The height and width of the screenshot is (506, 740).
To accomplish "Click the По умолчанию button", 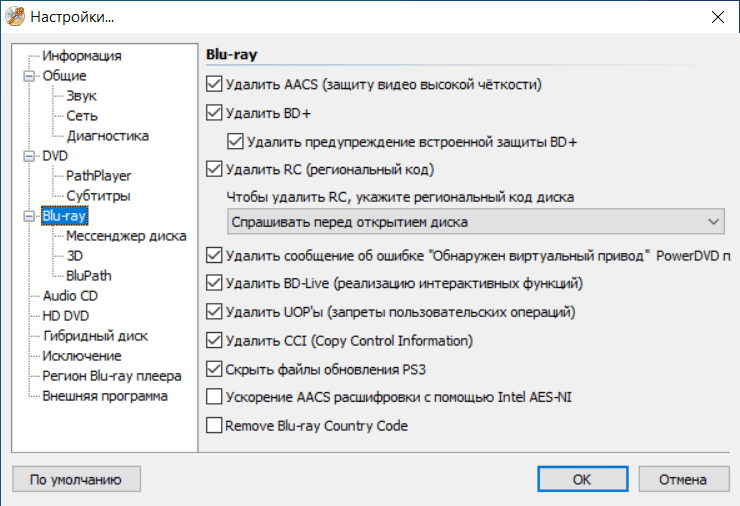I will point(76,480).
